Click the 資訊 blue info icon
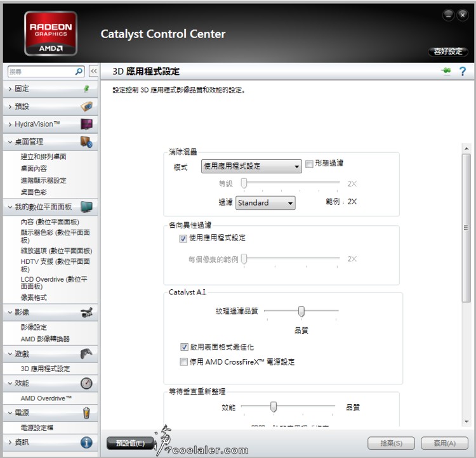The height and width of the screenshot is (458, 476). (86, 442)
